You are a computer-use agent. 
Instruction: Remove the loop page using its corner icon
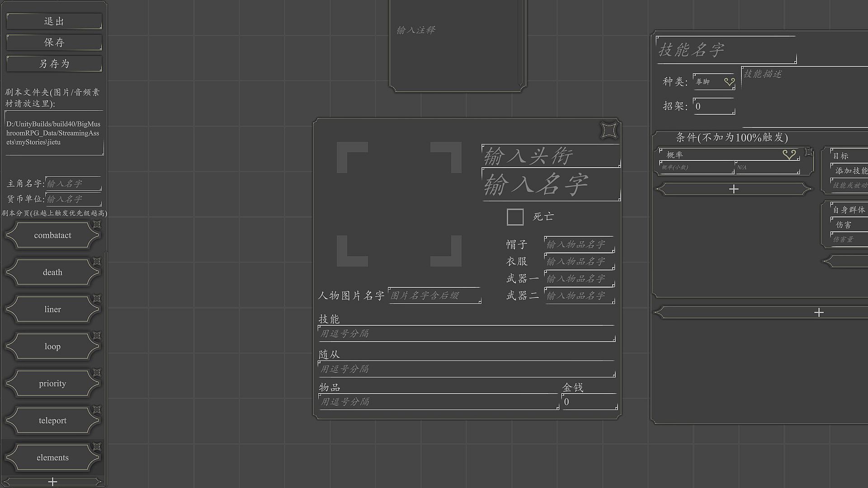coord(97,336)
